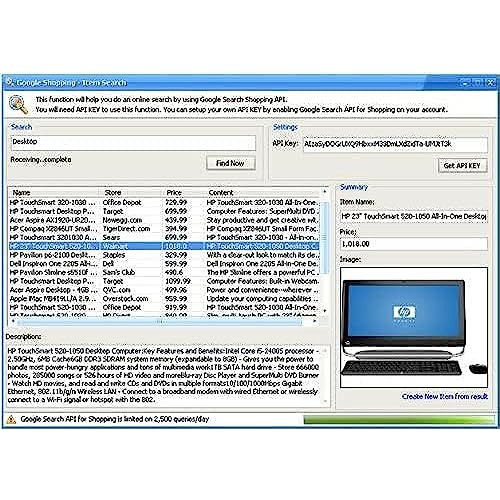Click the down arrow of results scrollbar
The width and height of the screenshot is (500, 500).
pos(325,311)
